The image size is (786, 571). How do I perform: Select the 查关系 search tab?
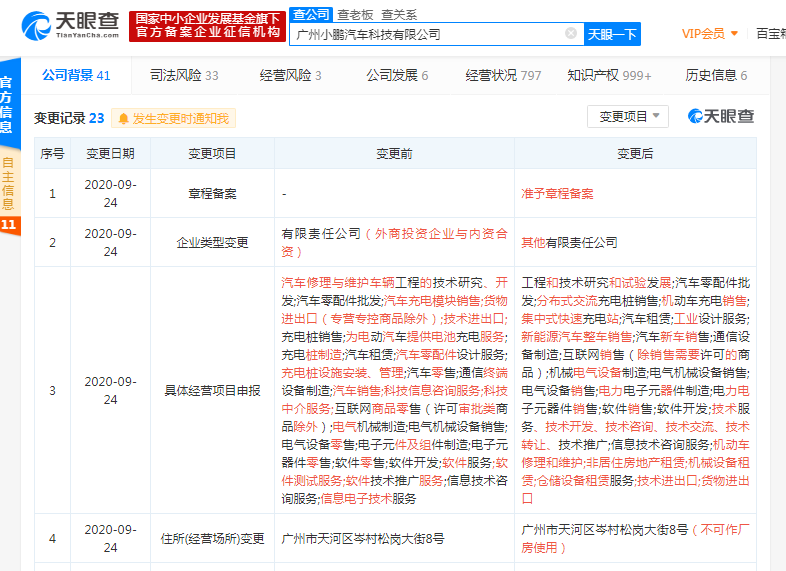click(399, 15)
